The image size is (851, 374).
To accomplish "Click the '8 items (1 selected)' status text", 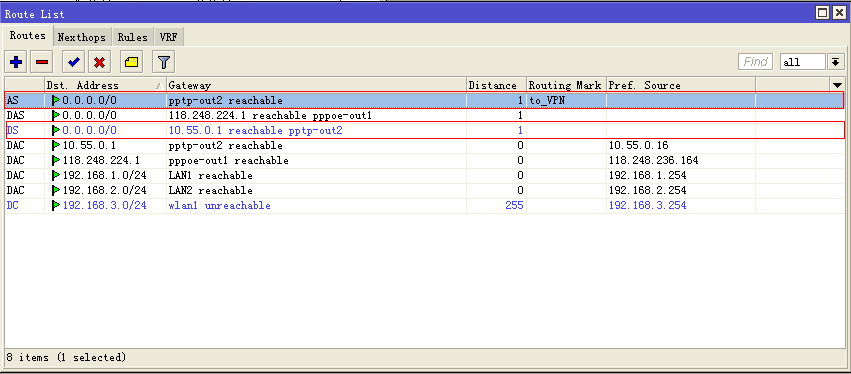I will tap(66, 358).
